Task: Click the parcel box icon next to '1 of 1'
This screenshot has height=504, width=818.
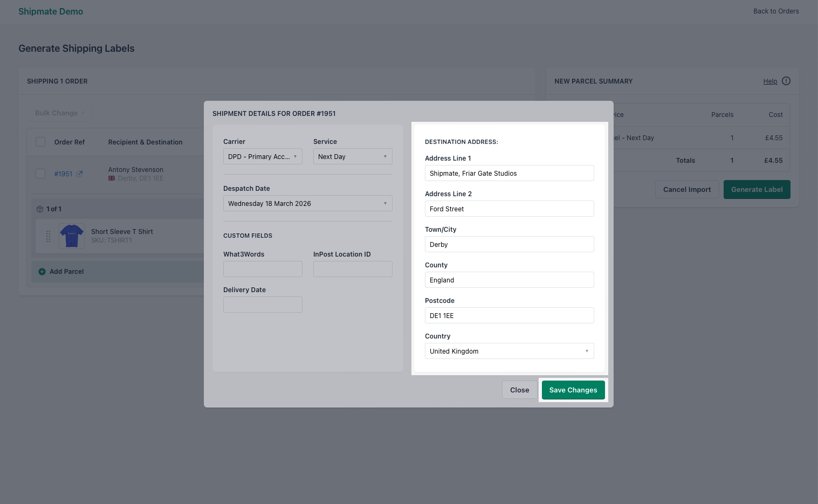Action: click(x=39, y=209)
